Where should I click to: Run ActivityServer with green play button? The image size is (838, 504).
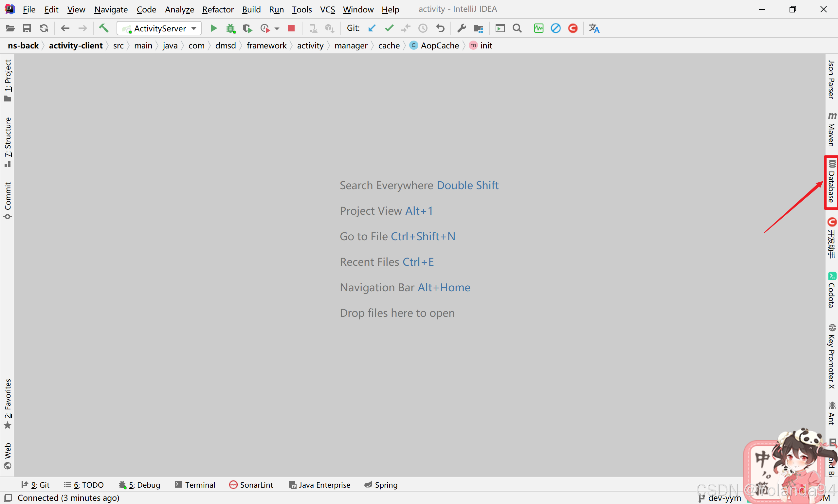(x=213, y=28)
